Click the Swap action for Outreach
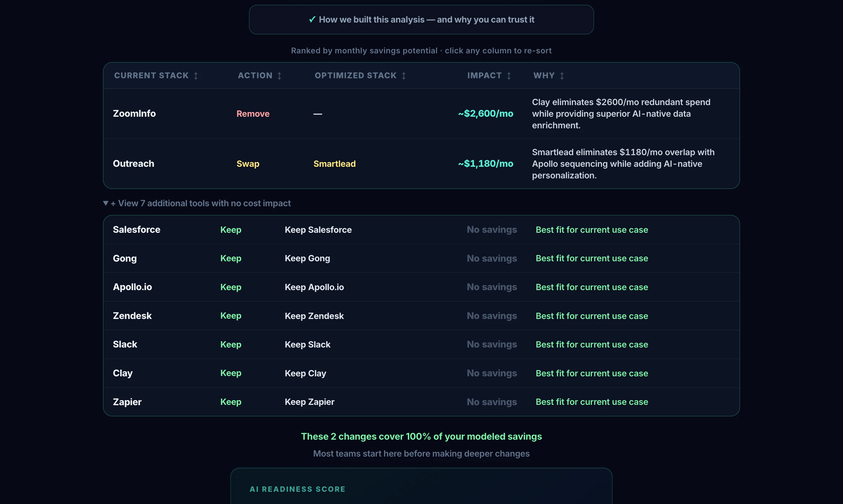This screenshot has width=843, height=504. coord(248,164)
